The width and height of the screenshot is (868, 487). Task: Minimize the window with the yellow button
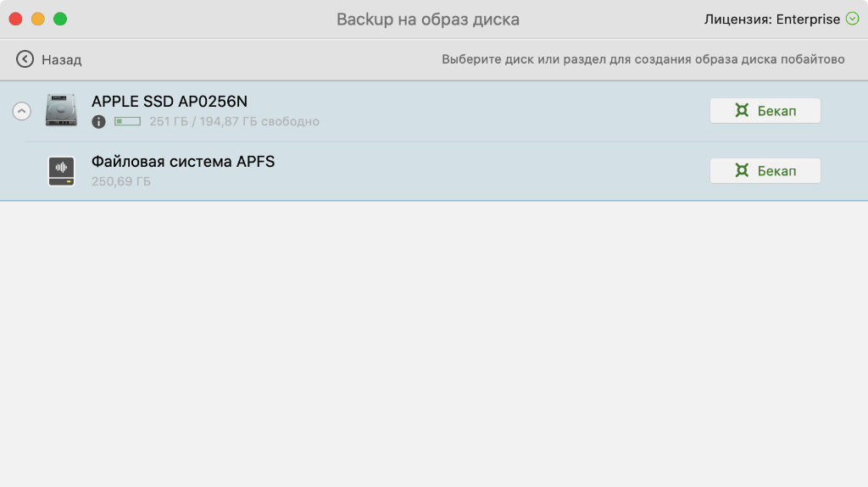click(x=37, y=19)
